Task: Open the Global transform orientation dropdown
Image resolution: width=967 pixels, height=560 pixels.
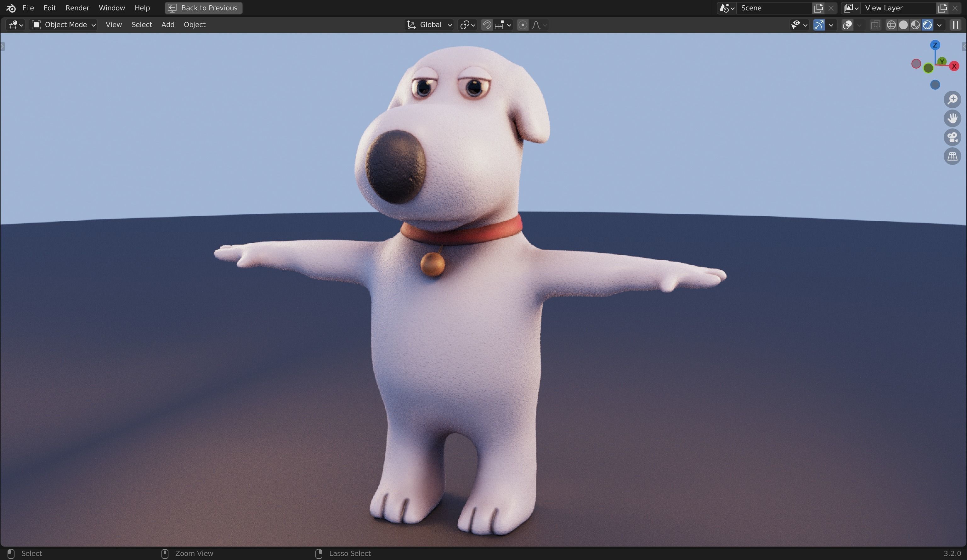Action: point(429,25)
